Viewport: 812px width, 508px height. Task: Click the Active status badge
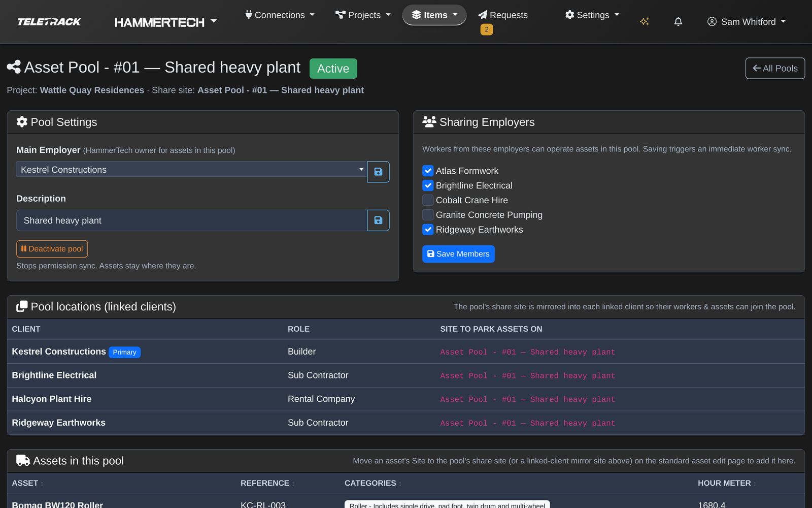coord(333,69)
